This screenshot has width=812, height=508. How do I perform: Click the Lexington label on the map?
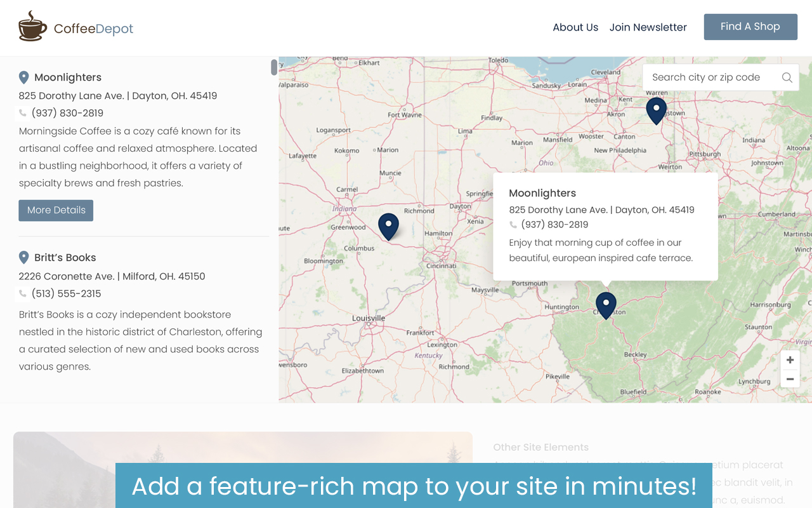442,344
